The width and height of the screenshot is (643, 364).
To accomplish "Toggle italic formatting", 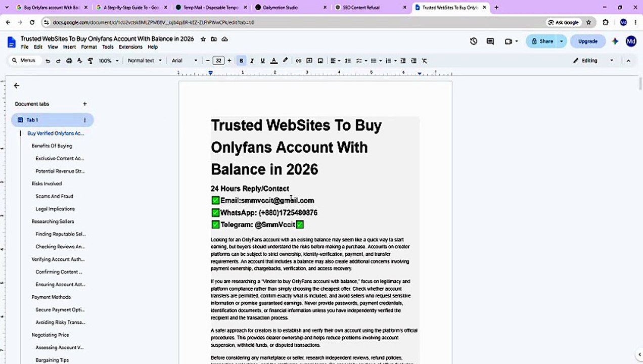I will point(252,61).
